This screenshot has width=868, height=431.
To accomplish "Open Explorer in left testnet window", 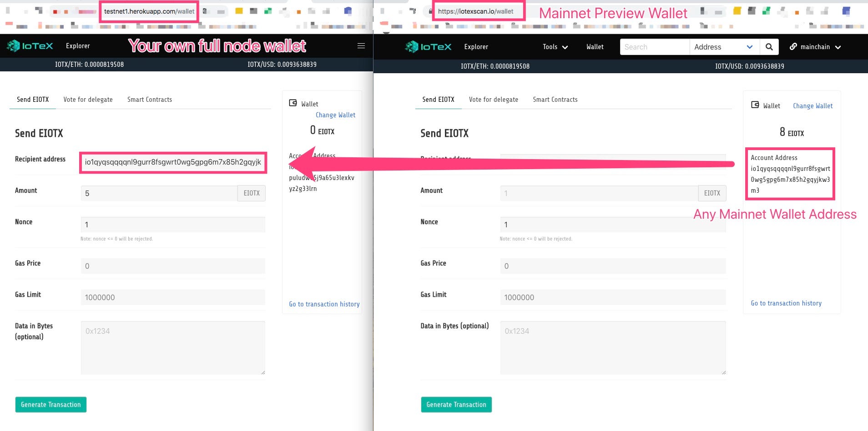I will click(x=78, y=46).
